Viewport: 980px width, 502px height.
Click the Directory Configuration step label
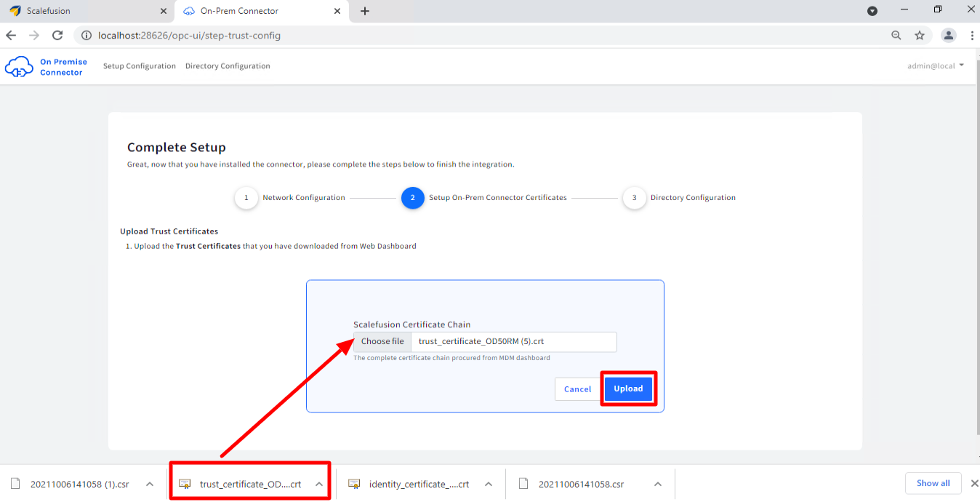pos(693,198)
